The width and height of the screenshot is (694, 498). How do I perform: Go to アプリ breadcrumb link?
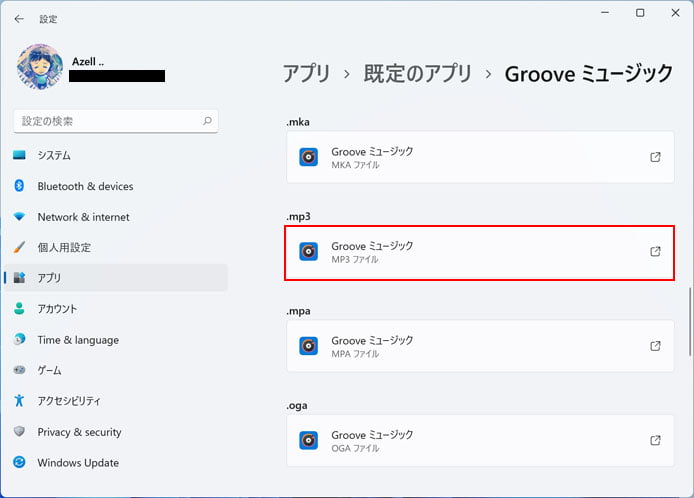coord(307,73)
